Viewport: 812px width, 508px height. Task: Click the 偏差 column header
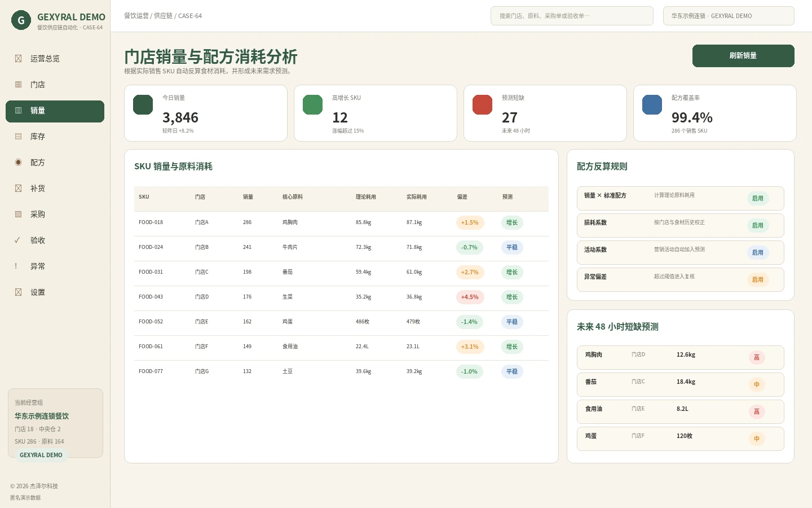[462, 197]
